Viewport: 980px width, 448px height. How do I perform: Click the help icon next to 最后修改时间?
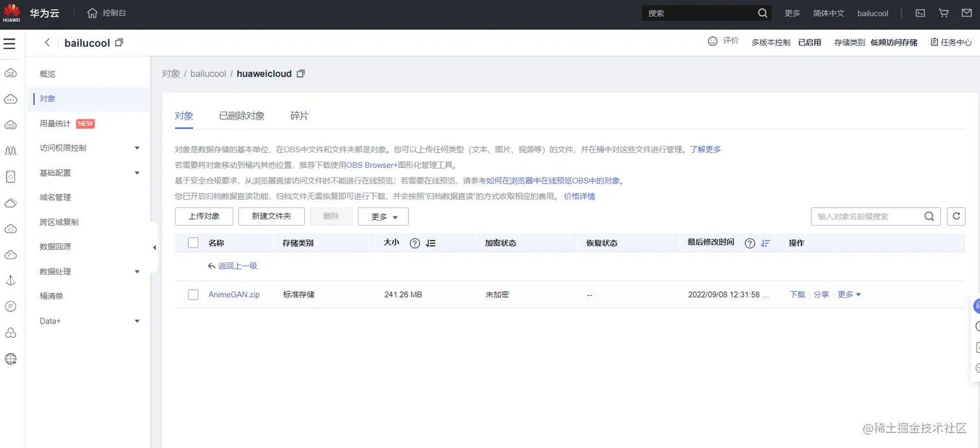(x=750, y=243)
